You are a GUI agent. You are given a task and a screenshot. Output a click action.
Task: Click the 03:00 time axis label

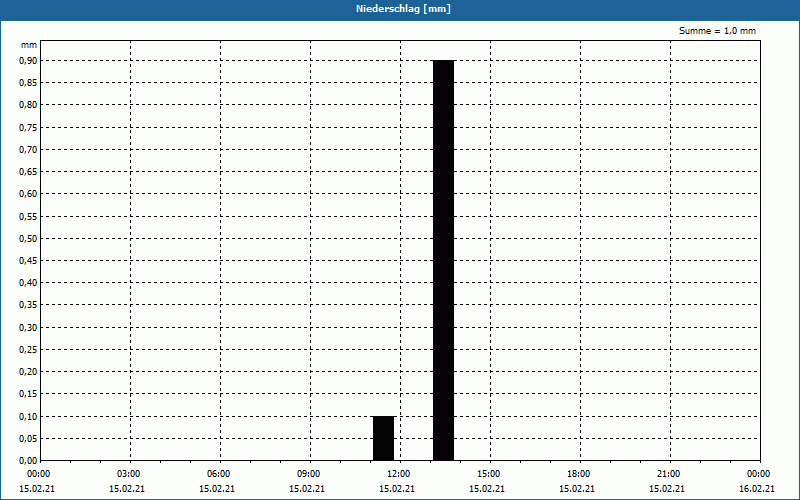pyautogui.click(x=129, y=474)
